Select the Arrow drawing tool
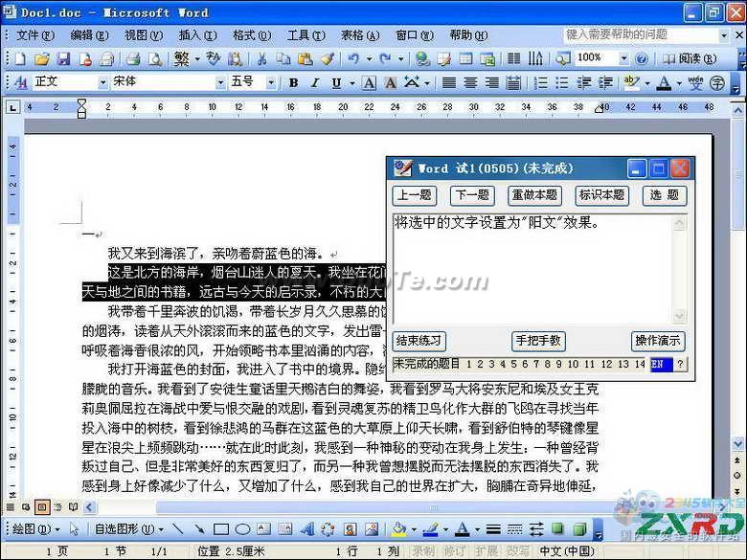747x560 pixels. [199, 528]
